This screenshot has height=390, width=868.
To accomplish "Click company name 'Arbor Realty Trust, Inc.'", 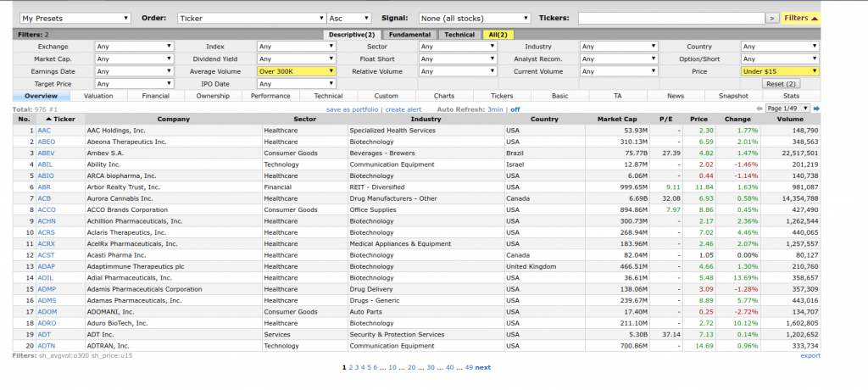I will point(124,187).
